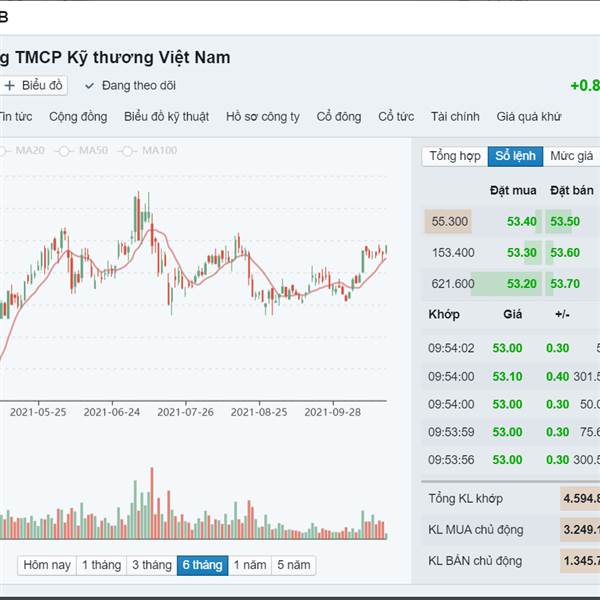600x600 pixels.
Task: Select the Sổ lệnh view
Action: point(515,156)
